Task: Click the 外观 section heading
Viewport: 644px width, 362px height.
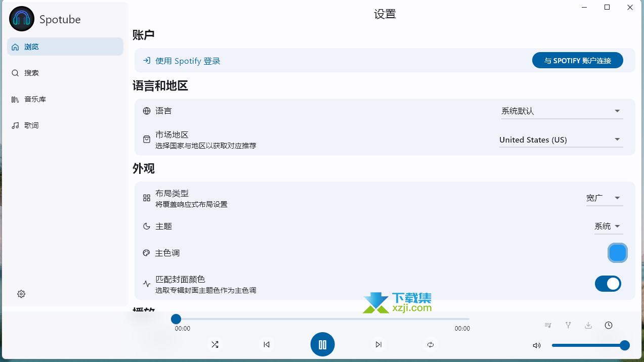Action: [144, 168]
